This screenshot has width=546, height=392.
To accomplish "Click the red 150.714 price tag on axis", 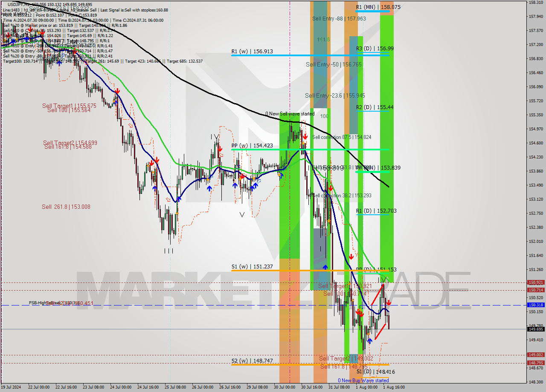I will [x=536, y=290].
